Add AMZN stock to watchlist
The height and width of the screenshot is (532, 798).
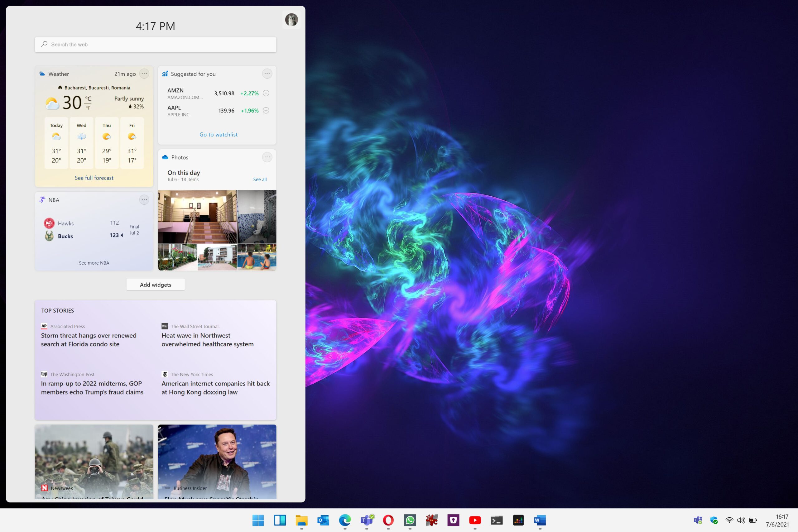click(266, 93)
